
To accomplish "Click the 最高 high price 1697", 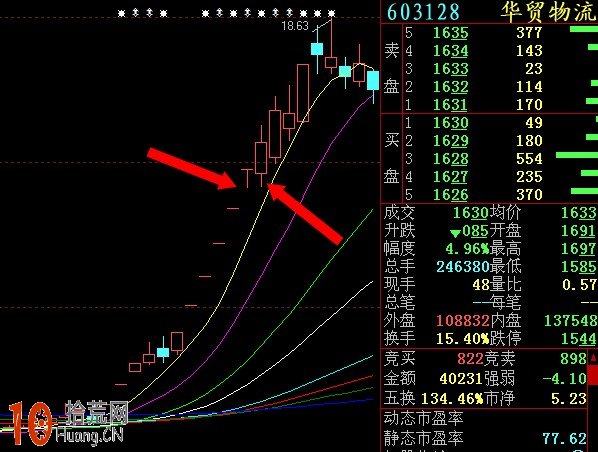I will (578, 249).
